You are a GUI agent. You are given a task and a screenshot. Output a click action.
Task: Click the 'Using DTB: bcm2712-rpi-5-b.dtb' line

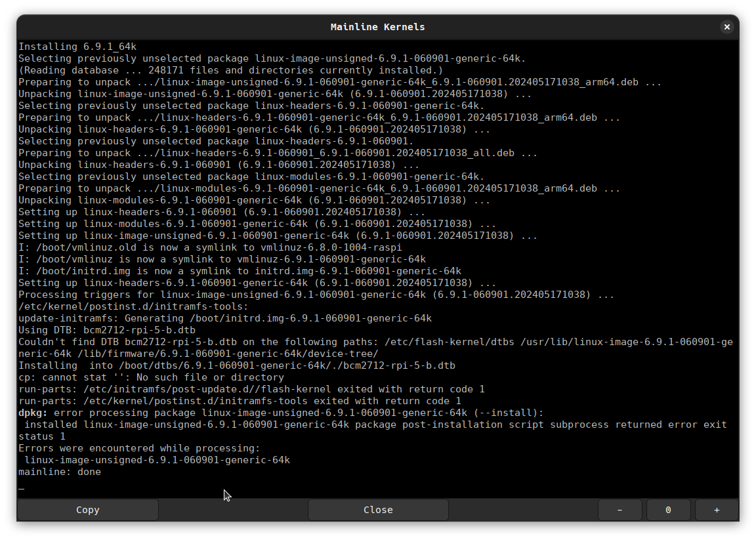coord(107,330)
